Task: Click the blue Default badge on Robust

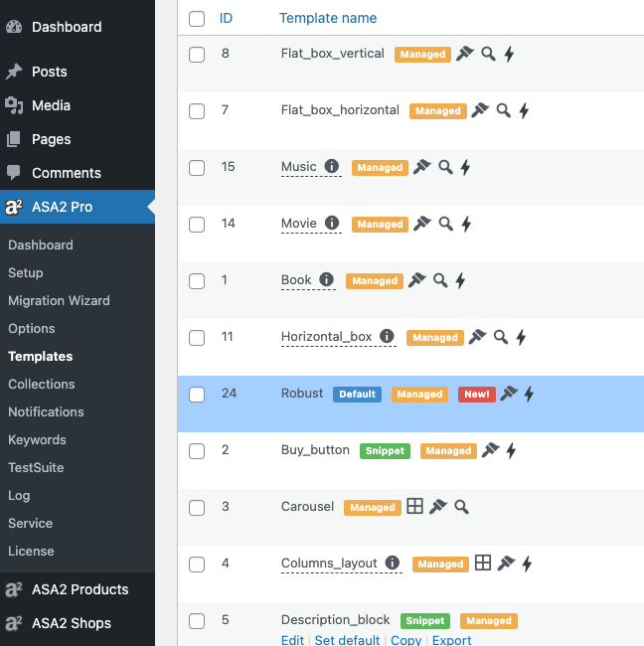Action: (357, 395)
